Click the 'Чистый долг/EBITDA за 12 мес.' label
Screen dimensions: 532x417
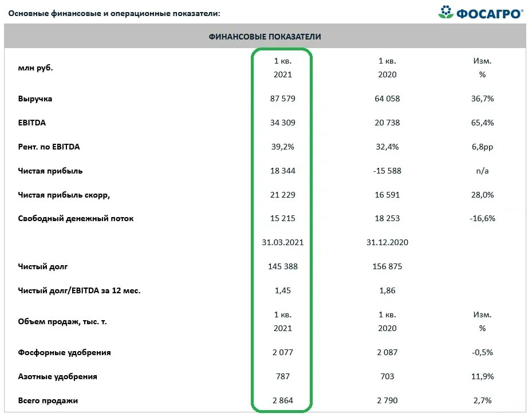[x=79, y=291]
